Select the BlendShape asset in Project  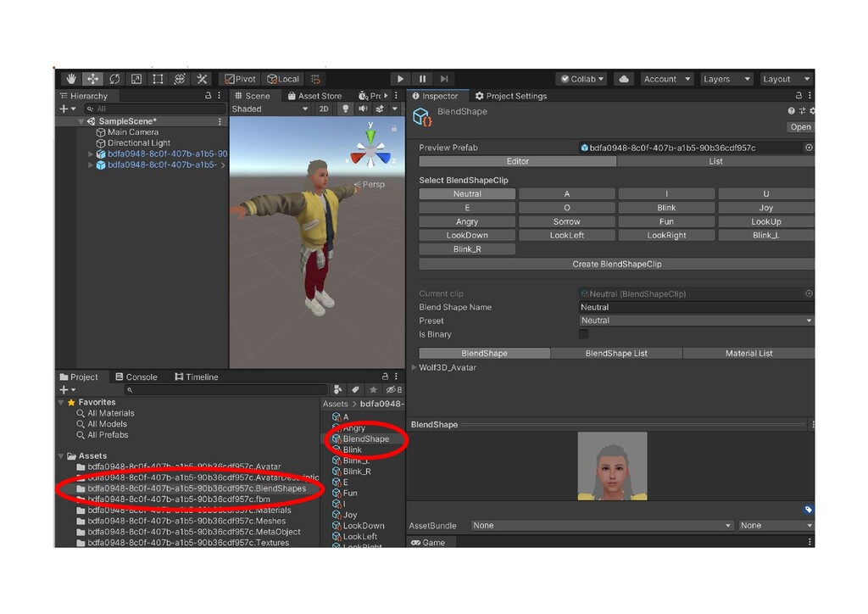click(x=360, y=439)
